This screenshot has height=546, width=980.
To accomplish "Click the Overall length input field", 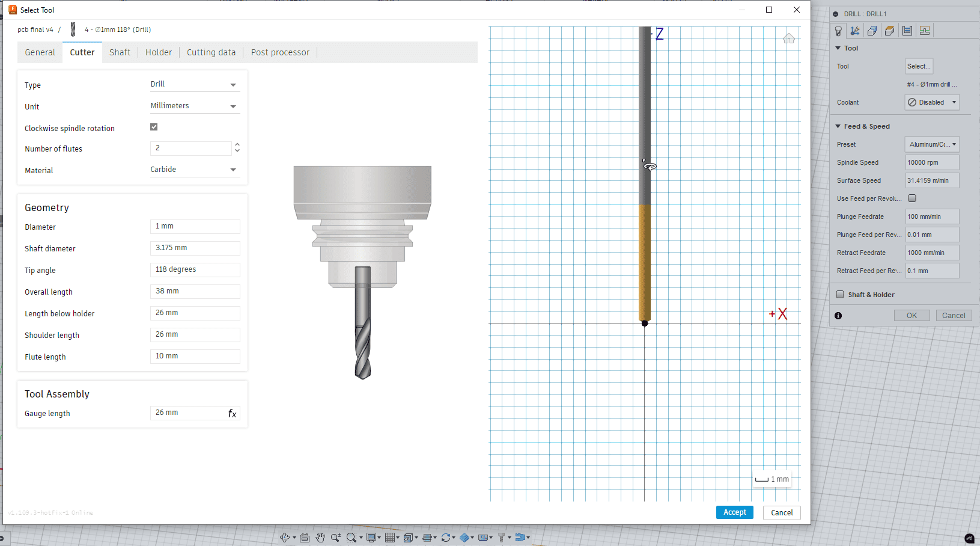I will click(195, 291).
